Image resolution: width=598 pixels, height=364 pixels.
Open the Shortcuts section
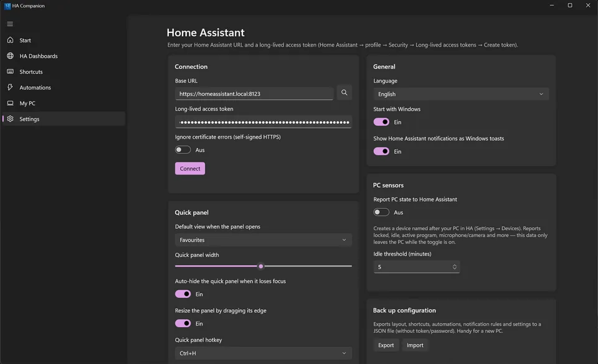pyautogui.click(x=64, y=72)
